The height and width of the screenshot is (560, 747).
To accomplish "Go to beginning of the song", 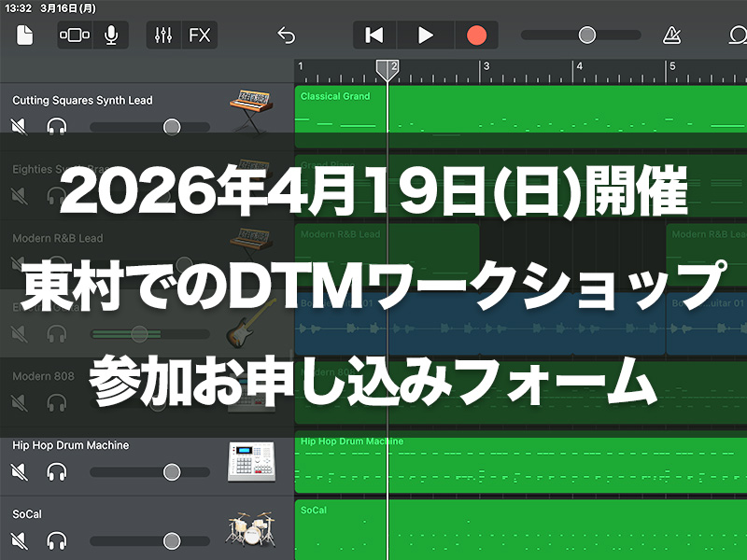I will pos(374,35).
